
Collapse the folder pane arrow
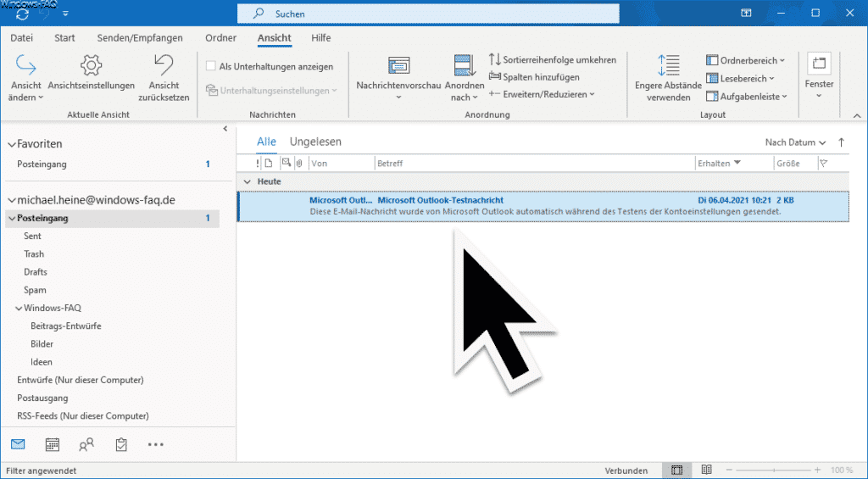coord(225,129)
